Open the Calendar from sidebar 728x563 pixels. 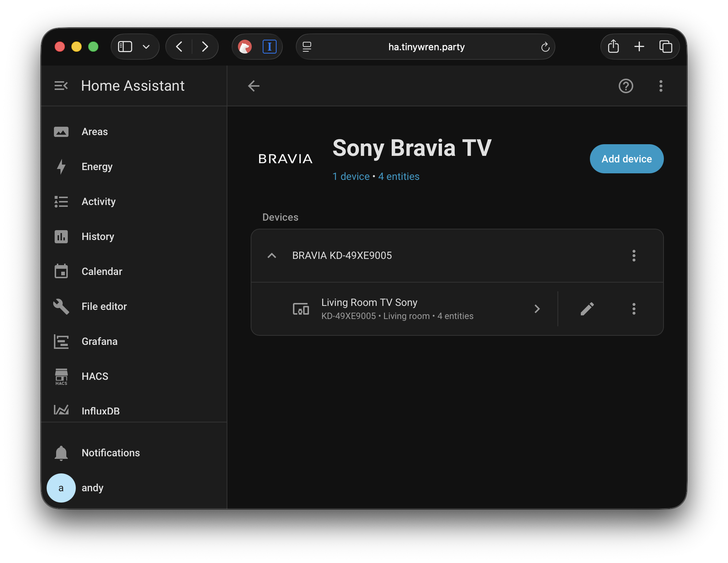[x=102, y=271]
